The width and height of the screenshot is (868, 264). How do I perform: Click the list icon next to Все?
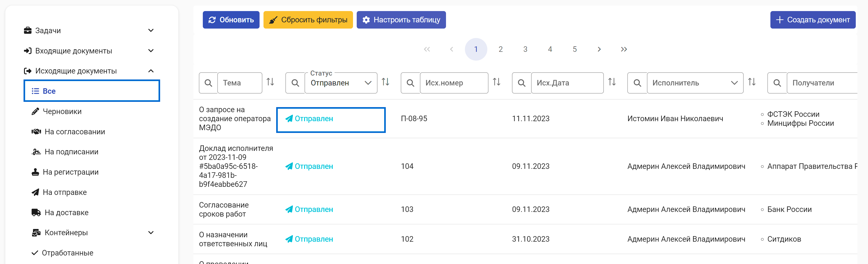(x=35, y=91)
